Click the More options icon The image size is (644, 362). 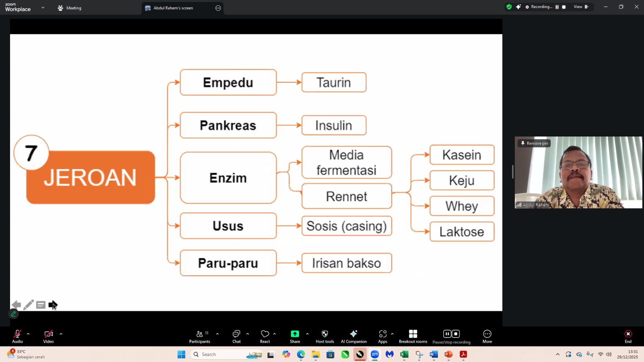click(x=487, y=334)
